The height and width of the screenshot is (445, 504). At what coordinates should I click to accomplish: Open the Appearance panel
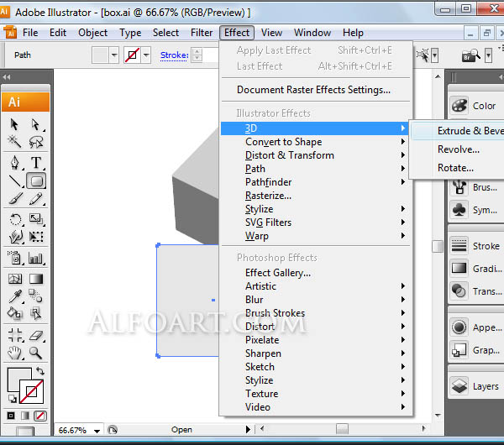pos(476,327)
